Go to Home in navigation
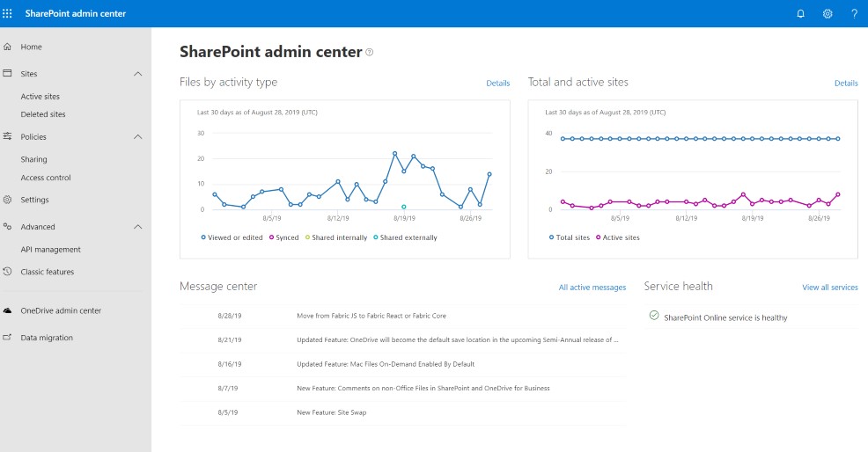The image size is (868, 452). point(31,47)
